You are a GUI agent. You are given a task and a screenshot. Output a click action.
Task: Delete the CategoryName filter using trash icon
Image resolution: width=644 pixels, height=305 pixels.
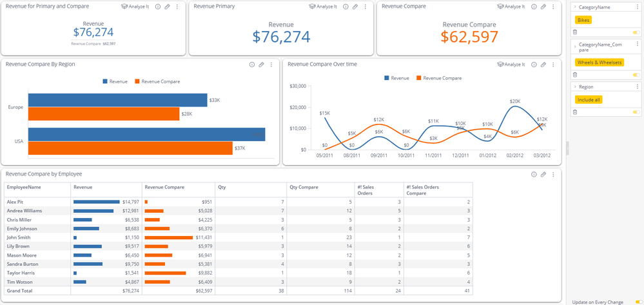coord(574,32)
